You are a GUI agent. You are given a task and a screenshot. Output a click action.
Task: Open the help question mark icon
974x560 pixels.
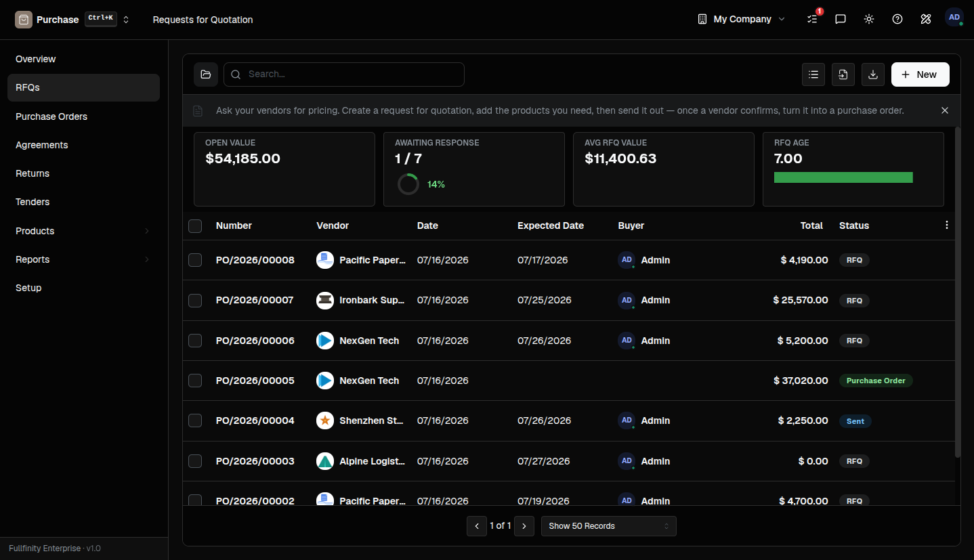tap(897, 19)
